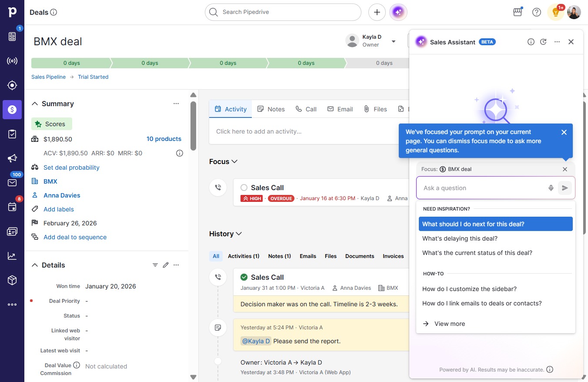The height and width of the screenshot is (382, 588).
Task: Open the Scores button
Action: pyautogui.click(x=52, y=124)
